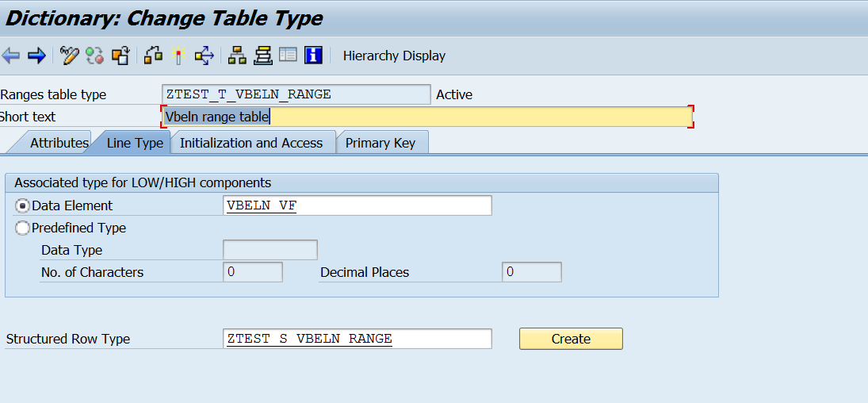
Task: Click the navigation window stack icon
Action: (x=263, y=56)
